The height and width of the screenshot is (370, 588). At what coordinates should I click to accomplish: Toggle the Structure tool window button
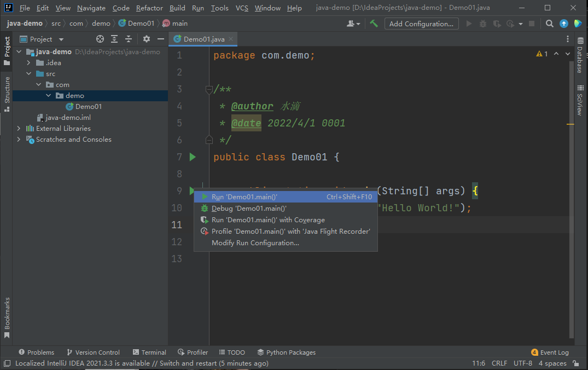(7, 94)
